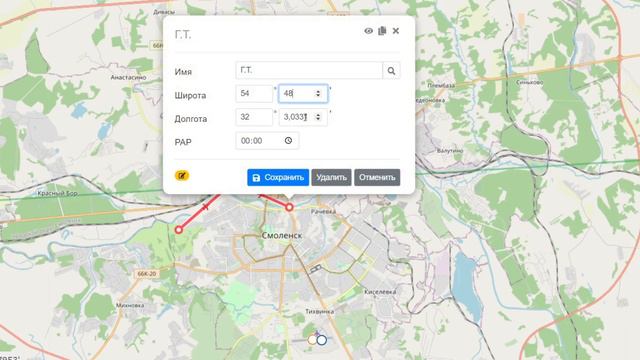Open the time picker clock icon

coord(288,141)
